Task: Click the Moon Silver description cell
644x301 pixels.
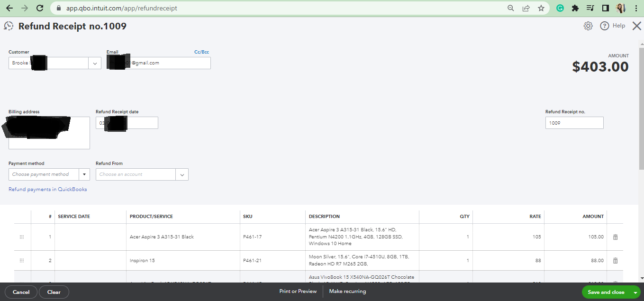Action: pyautogui.click(x=362, y=261)
